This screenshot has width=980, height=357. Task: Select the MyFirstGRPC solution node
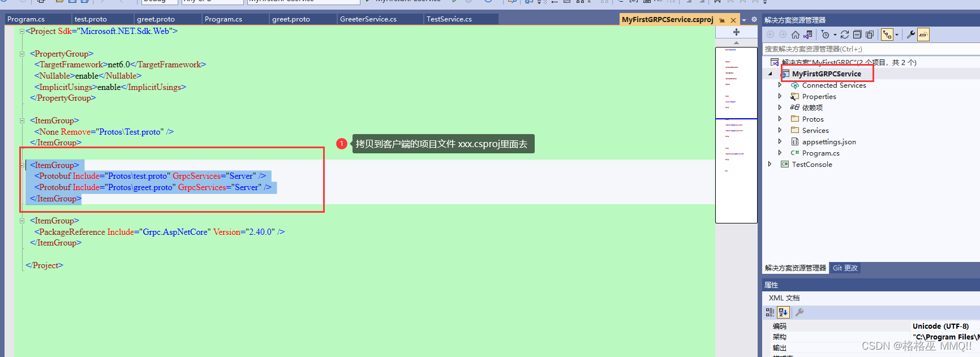click(x=849, y=62)
